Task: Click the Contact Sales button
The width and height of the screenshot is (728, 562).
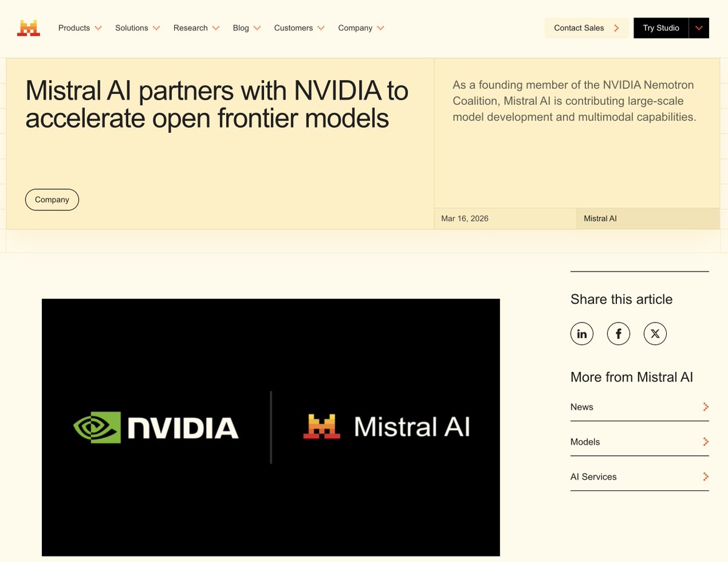Action: click(x=587, y=28)
